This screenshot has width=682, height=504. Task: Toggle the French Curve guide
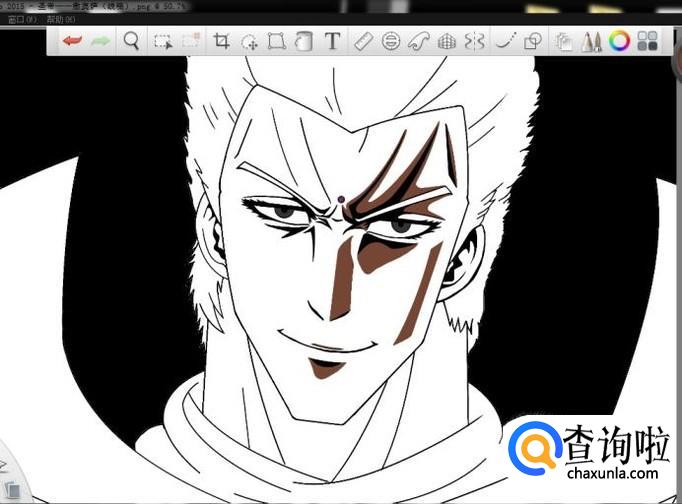tap(418, 42)
